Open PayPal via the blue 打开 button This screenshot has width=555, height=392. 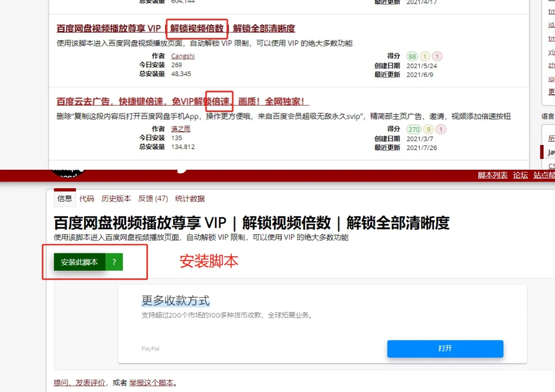pos(445,348)
